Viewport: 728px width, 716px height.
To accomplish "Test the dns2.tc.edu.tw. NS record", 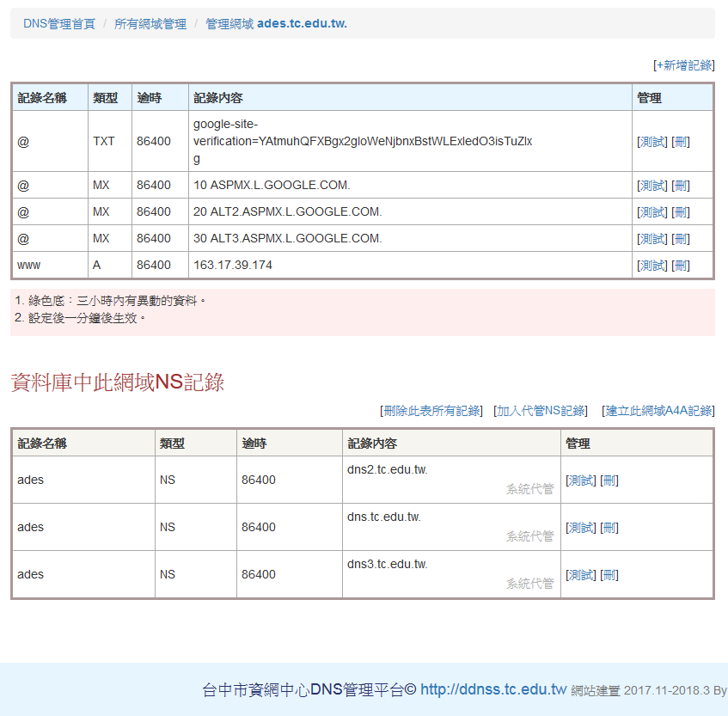I will tap(581, 480).
